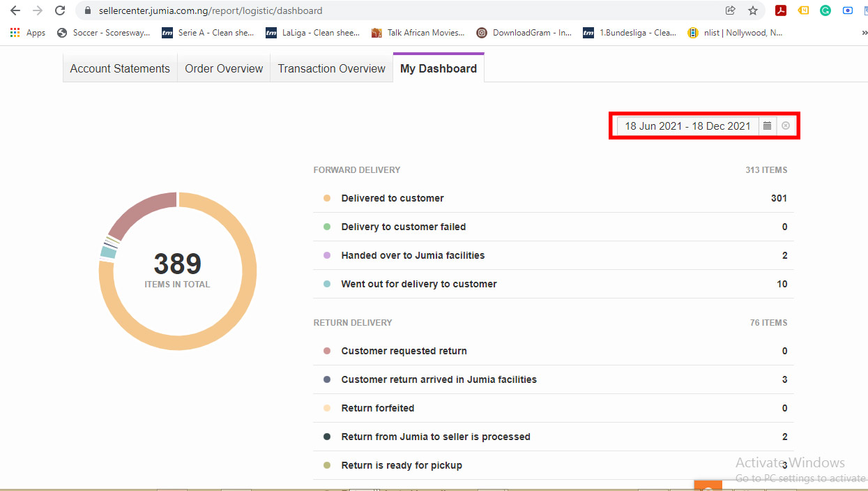Switch to the Order Overview tab
The width and height of the screenshot is (868, 491).
tap(224, 68)
